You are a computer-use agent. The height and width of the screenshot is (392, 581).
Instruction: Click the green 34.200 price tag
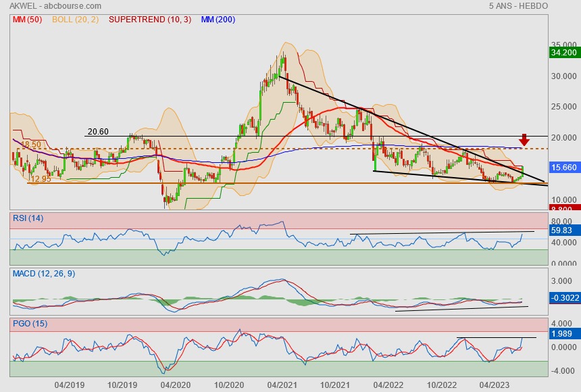pyautogui.click(x=563, y=52)
